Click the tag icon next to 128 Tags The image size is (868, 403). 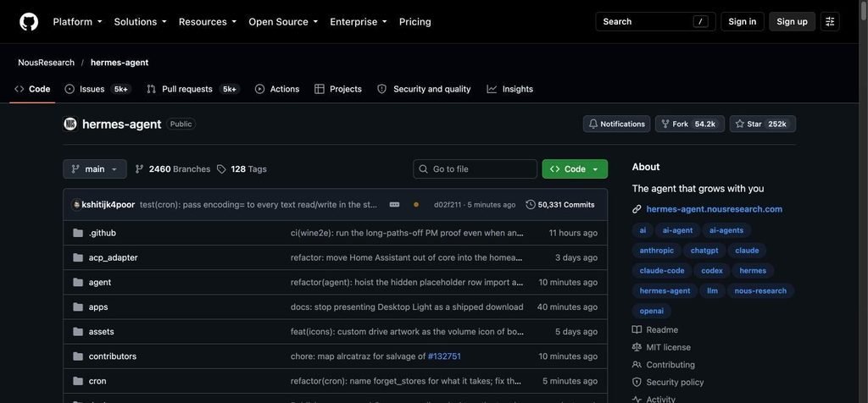(x=221, y=169)
